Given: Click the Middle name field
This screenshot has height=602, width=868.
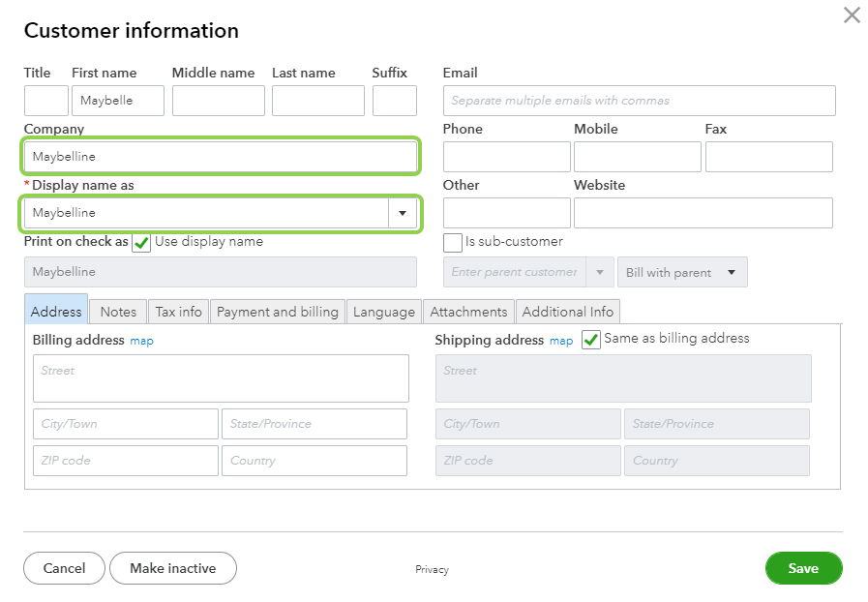Looking at the screenshot, I should (219, 101).
